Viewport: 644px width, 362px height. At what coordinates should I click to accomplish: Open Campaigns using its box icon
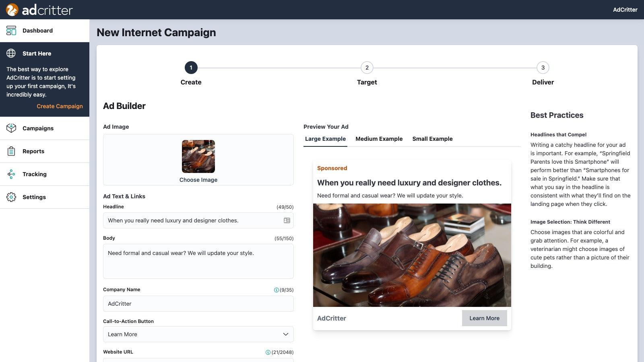click(x=11, y=128)
